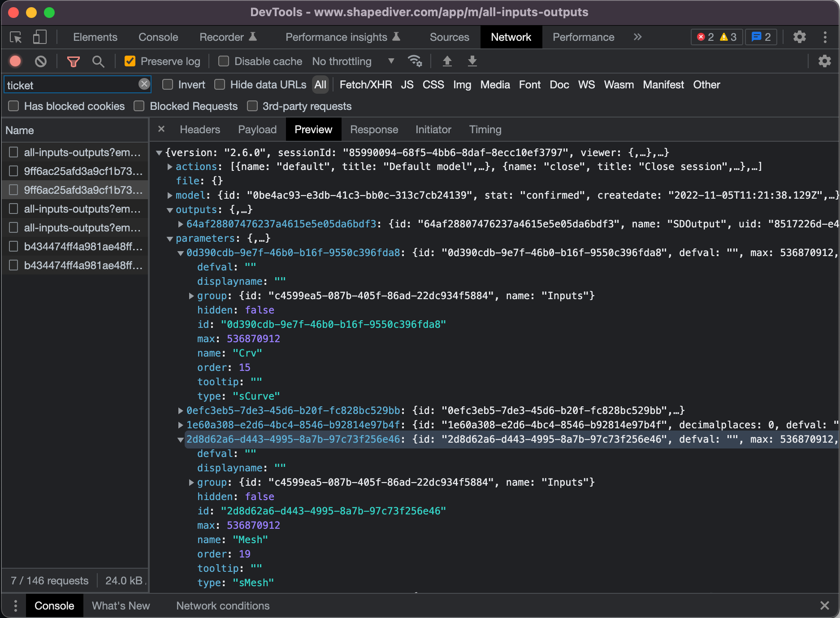Enable the Disable cache checkbox

(224, 61)
